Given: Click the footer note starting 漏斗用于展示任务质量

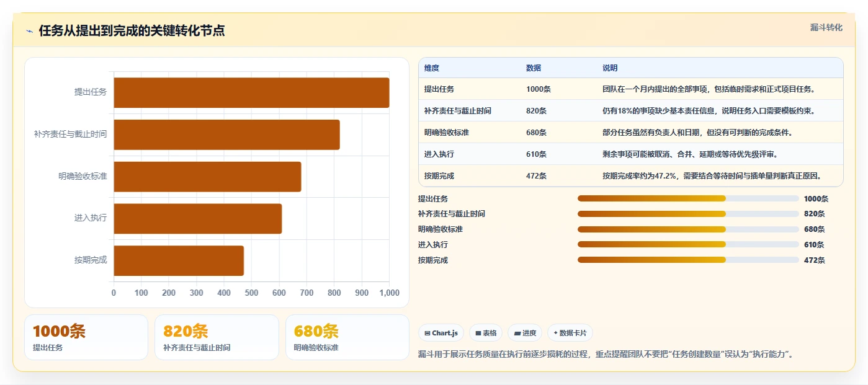Looking at the screenshot, I should [x=606, y=355].
